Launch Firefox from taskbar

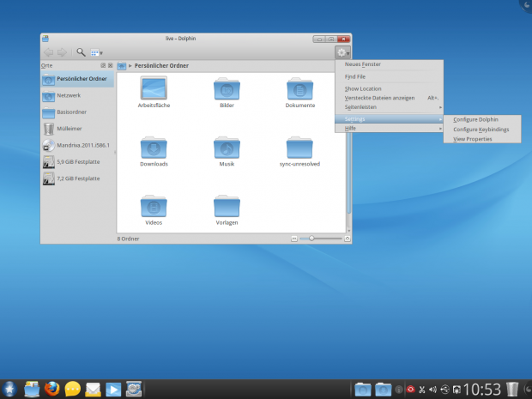click(52, 390)
